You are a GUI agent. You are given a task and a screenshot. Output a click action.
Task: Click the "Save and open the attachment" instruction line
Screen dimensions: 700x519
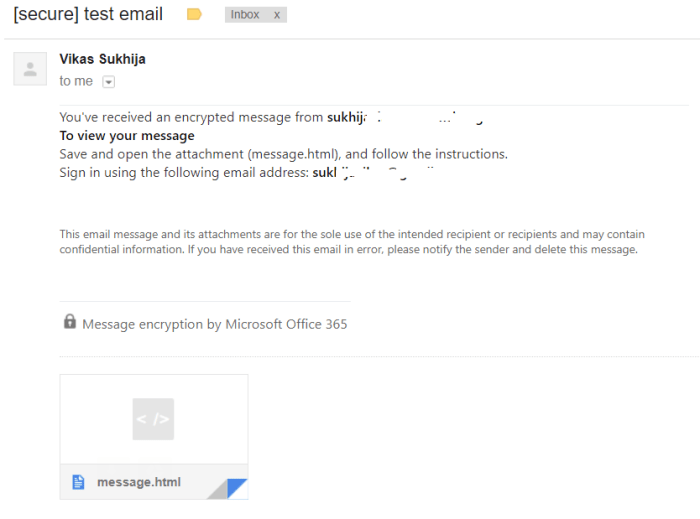(283, 154)
